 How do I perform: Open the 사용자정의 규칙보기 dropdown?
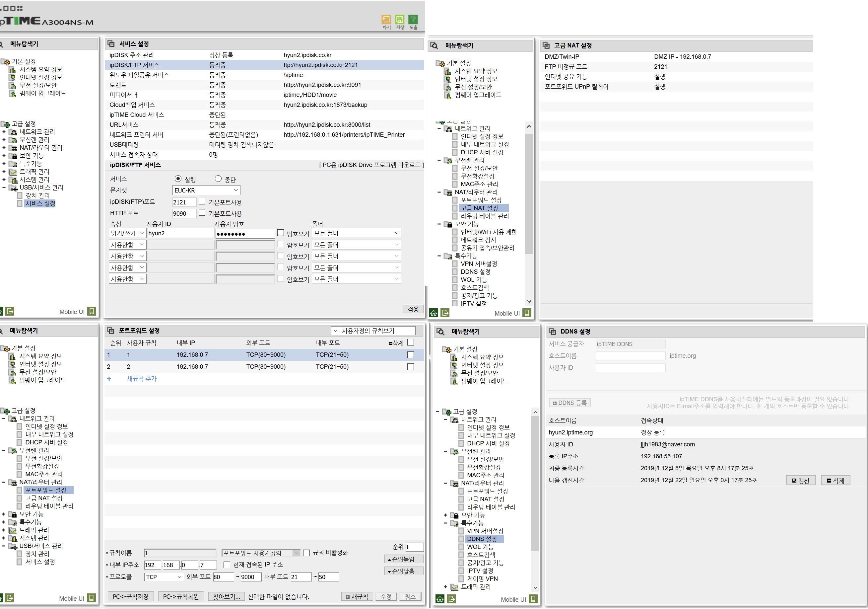click(373, 331)
